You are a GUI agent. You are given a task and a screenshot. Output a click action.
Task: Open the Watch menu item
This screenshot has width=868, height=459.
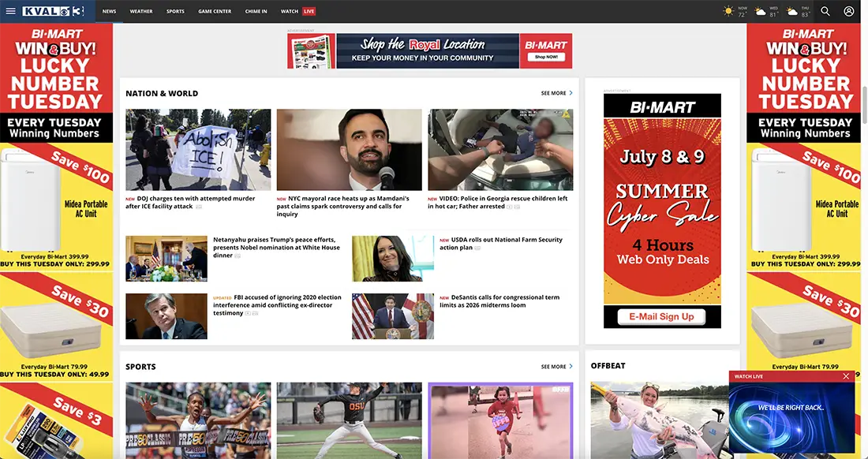(290, 11)
